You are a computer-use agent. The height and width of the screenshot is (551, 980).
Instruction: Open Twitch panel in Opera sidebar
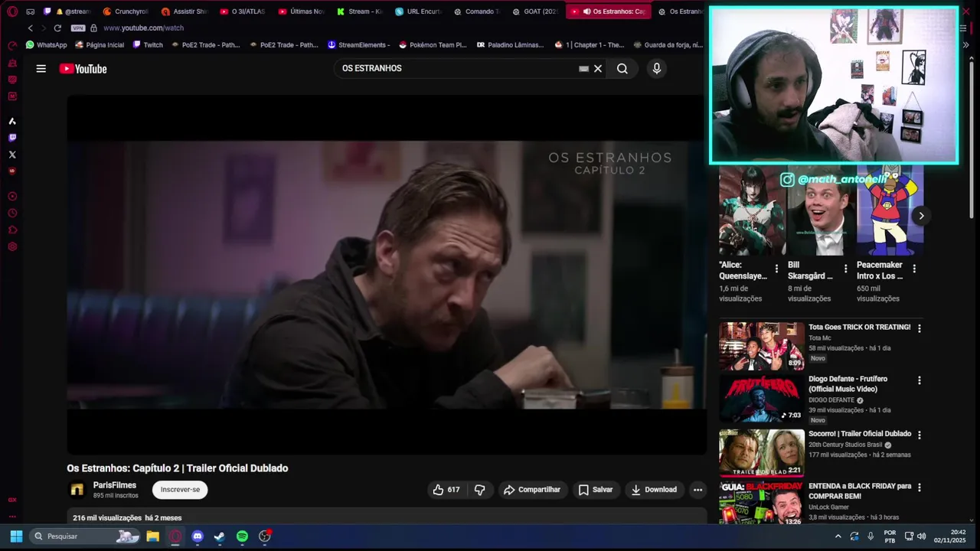[12, 138]
